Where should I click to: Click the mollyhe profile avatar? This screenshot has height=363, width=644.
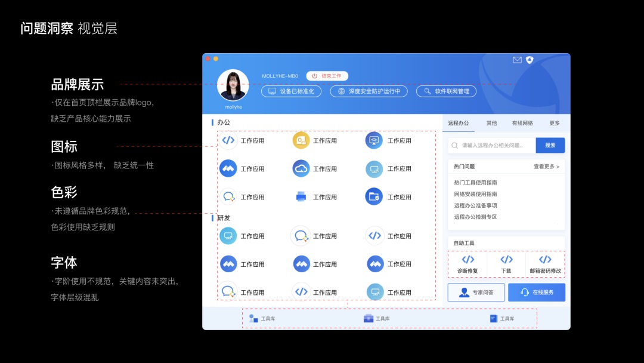(233, 85)
